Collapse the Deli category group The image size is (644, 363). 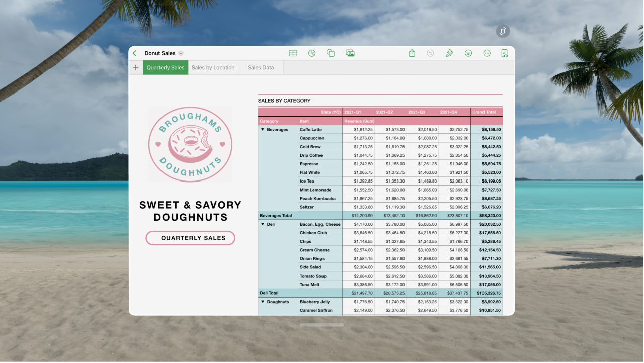coord(262,224)
